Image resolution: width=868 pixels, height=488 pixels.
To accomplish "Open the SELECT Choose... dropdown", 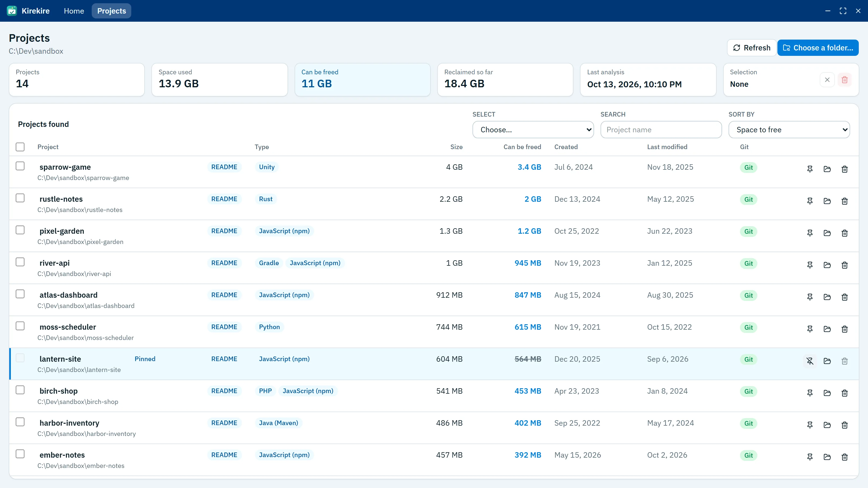I will (533, 130).
